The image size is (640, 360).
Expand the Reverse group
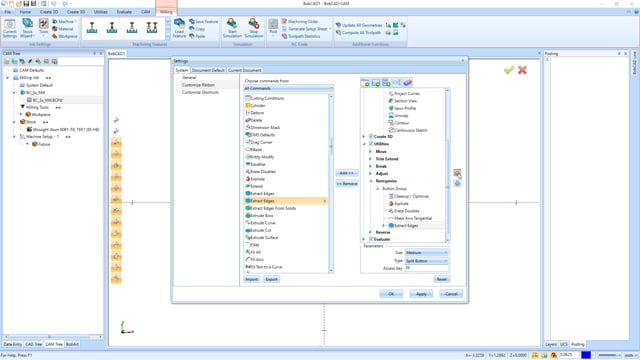tap(370, 232)
